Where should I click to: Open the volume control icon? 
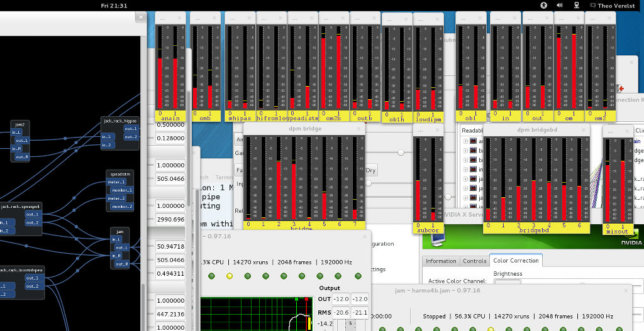(x=560, y=5)
